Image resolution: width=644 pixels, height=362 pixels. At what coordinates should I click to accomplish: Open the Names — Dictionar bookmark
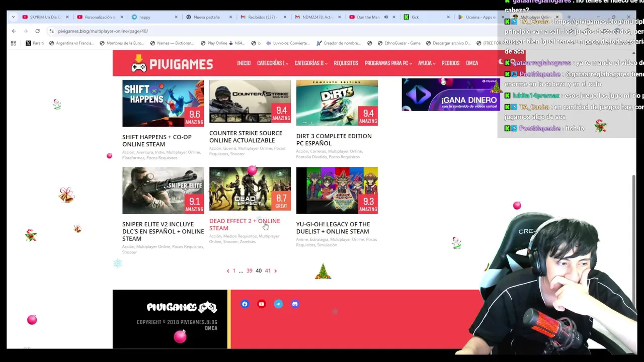click(172, 43)
